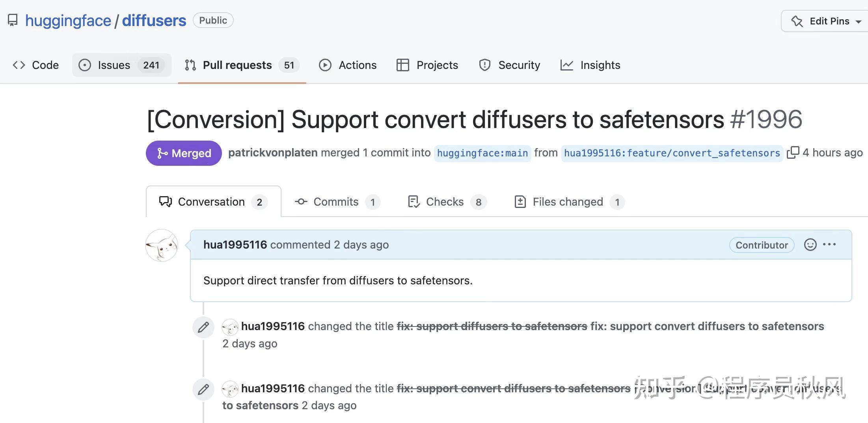The image size is (868, 423).
Task: Open hua1995116 link in first title-change event
Action: (273, 326)
